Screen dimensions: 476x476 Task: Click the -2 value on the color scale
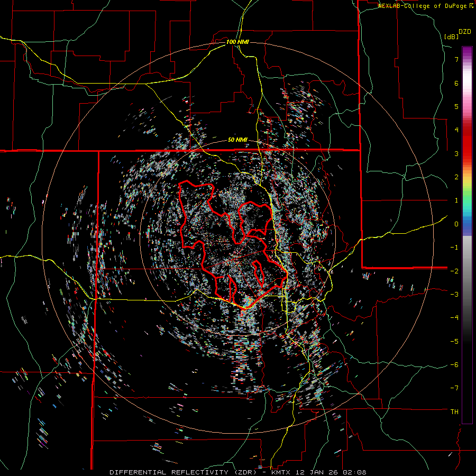(454, 271)
